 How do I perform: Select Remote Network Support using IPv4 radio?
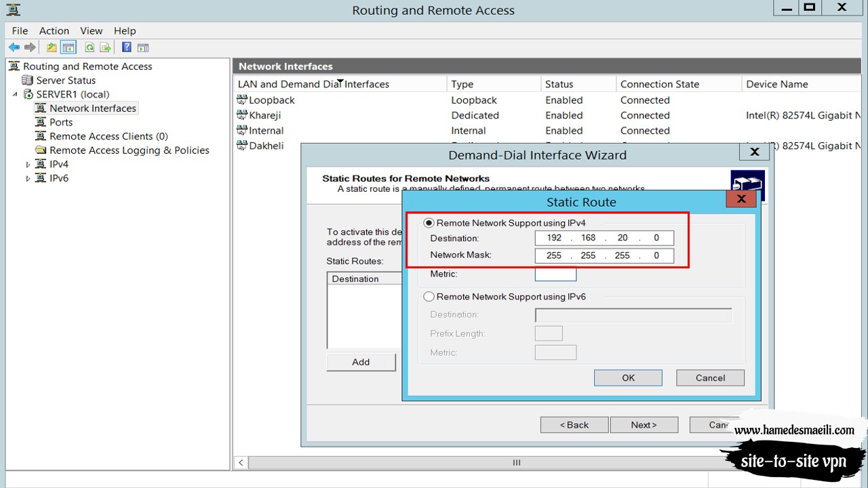(x=429, y=223)
